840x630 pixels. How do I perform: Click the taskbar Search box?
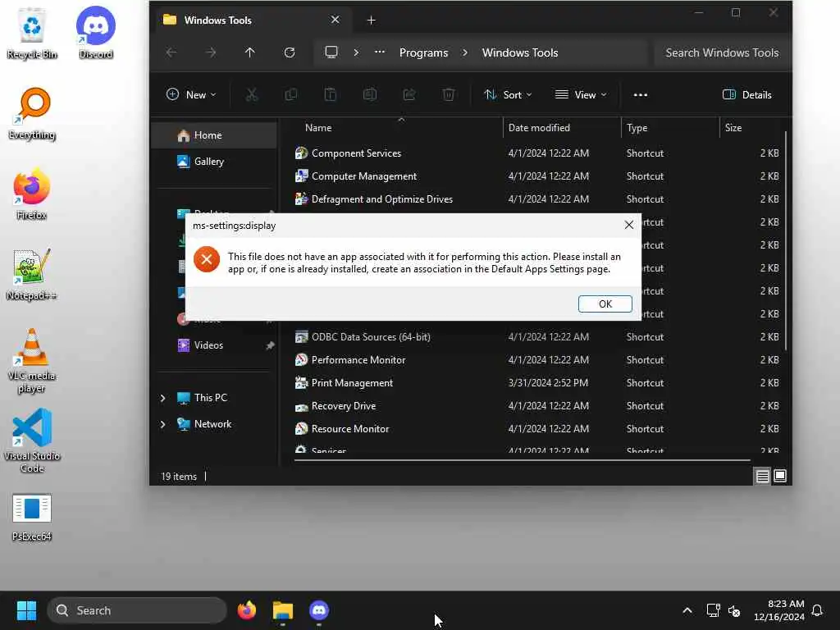coord(137,610)
